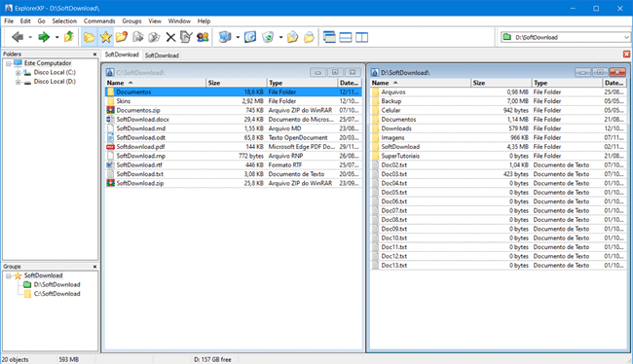The width and height of the screenshot is (633, 364).
Task: Tile windows vertically using layout icon
Action: click(361, 38)
